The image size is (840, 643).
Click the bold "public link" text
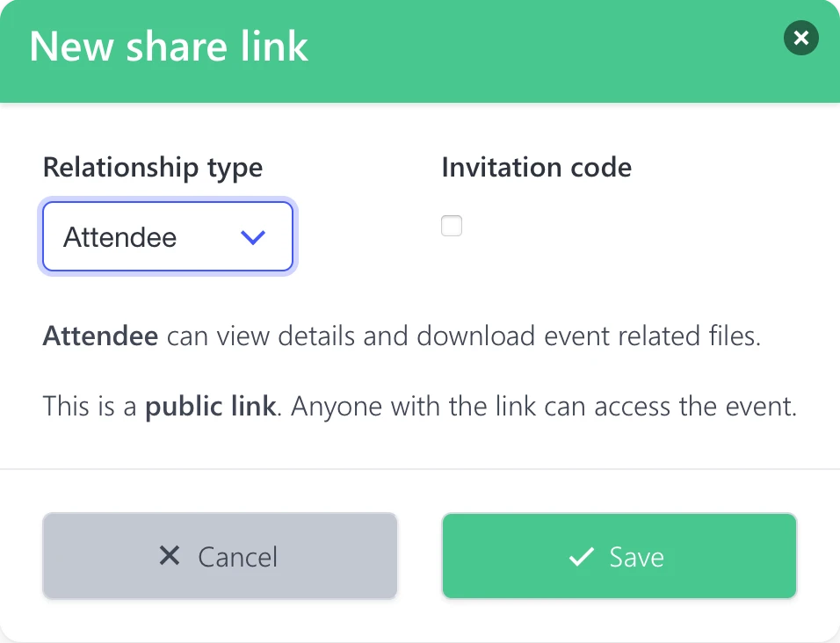(x=210, y=406)
